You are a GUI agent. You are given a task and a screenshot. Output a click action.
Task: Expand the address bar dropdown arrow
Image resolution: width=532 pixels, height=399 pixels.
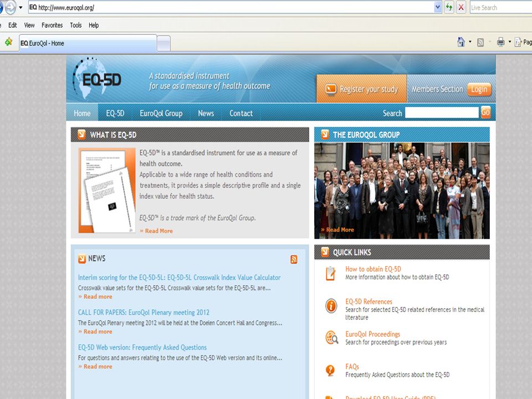click(438, 7)
